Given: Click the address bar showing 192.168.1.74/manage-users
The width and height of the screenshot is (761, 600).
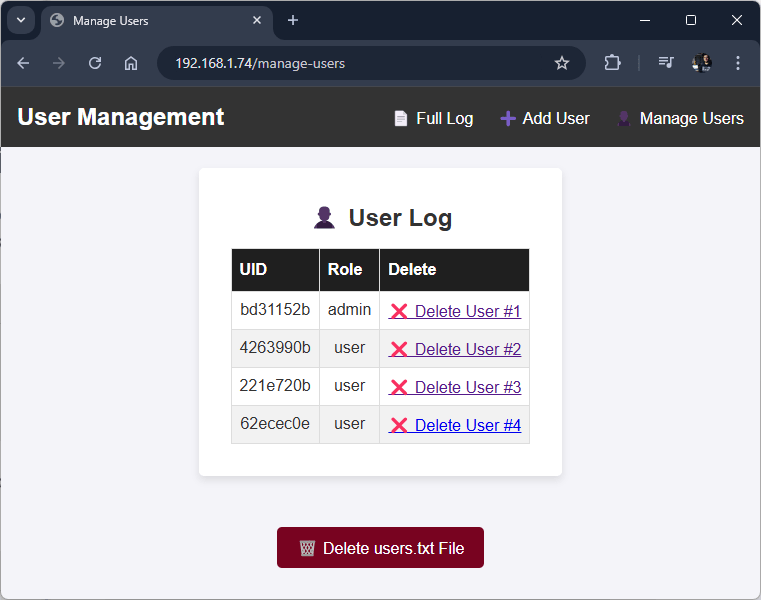Looking at the screenshot, I should (x=350, y=63).
